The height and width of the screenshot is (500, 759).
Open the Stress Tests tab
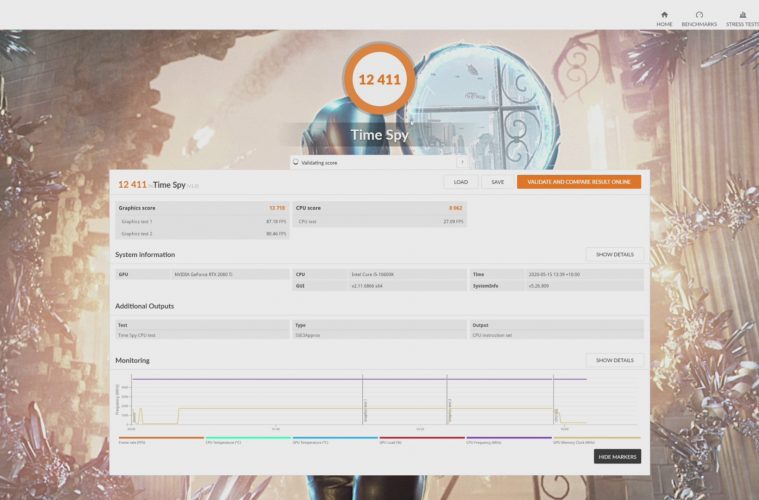coord(743,19)
